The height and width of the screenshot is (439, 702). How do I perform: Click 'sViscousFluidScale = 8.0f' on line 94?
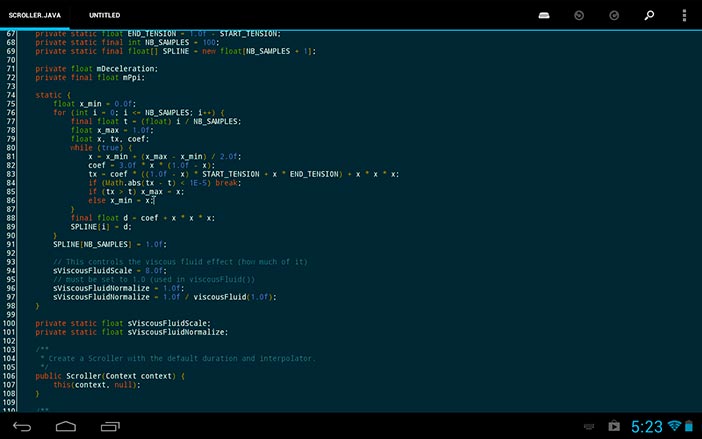[110, 271]
